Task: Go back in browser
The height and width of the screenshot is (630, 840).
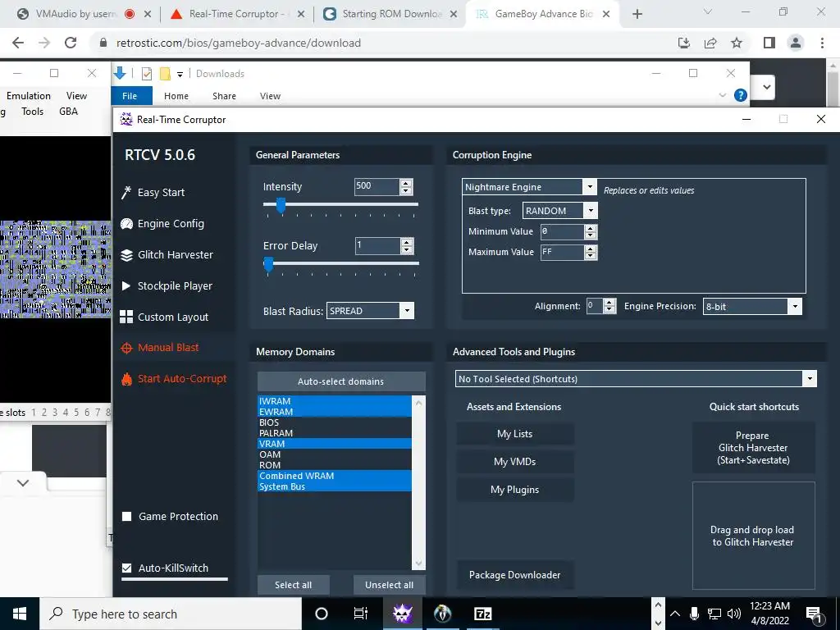Action: coord(18,43)
